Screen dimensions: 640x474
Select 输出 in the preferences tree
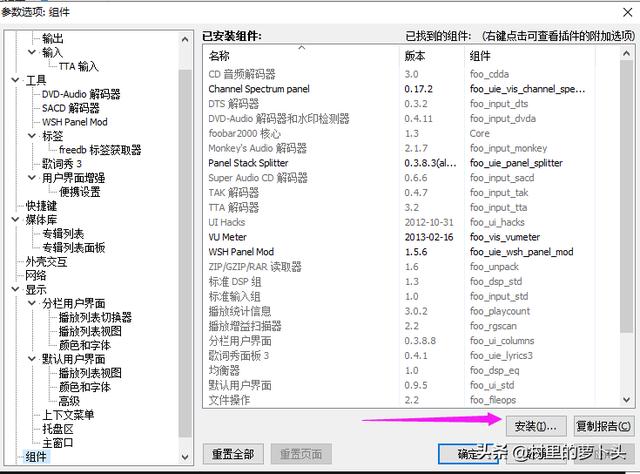pos(53,38)
